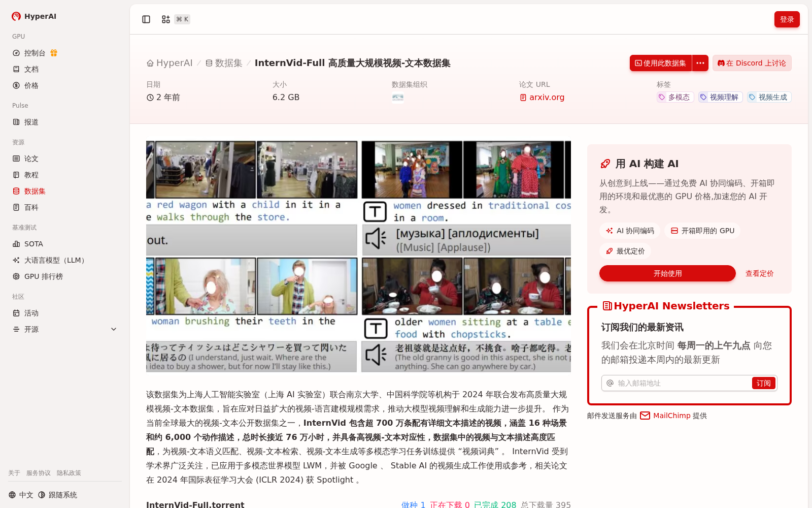Click the 开始使用 button
The image size is (812, 508).
point(667,273)
